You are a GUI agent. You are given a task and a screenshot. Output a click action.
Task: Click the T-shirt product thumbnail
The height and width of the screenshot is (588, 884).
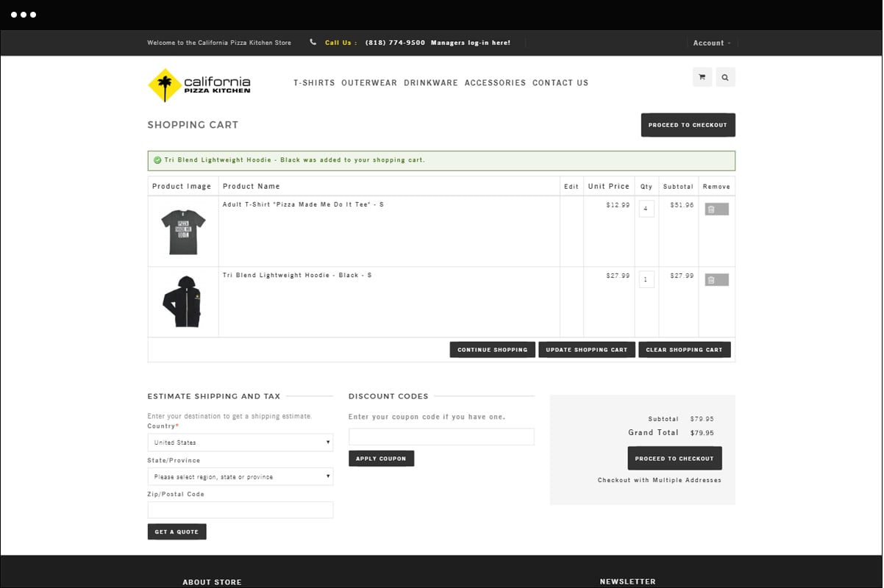[x=183, y=232]
